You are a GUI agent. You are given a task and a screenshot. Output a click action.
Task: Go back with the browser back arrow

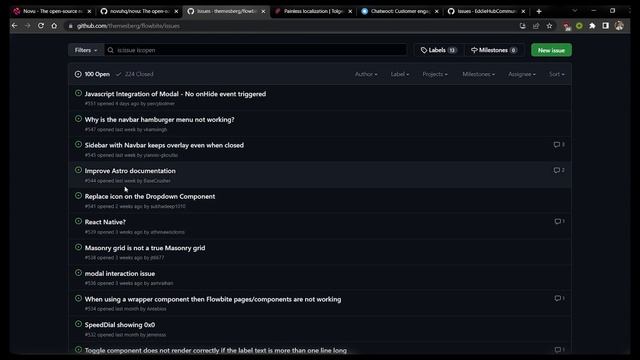point(15,26)
